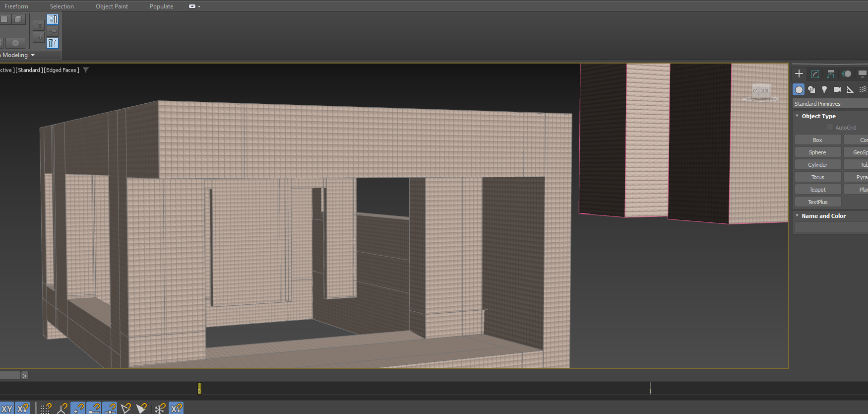Select the Shapes category icon
868x414 pixels.
[811, 89]
